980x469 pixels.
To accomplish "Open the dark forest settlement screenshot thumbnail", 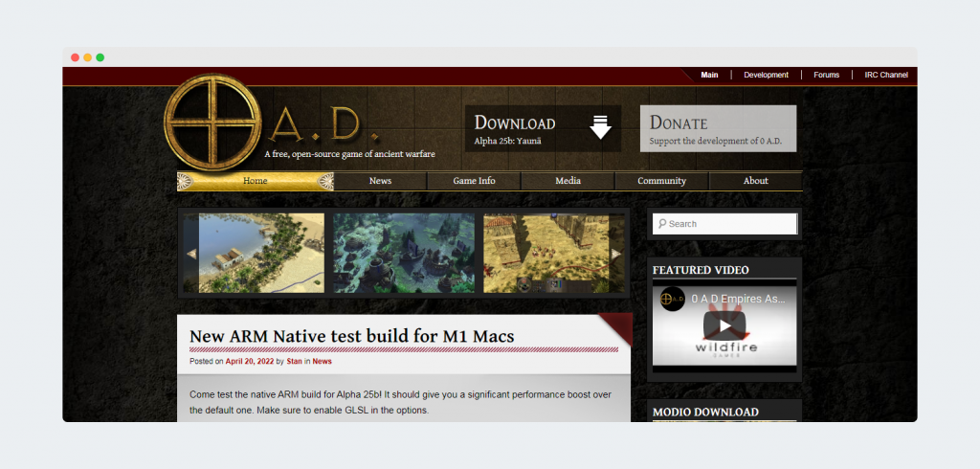I will click(x=404, y=254).
